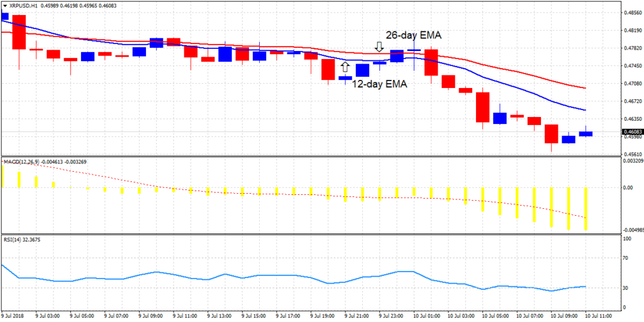Select the 9 Jul 2018 date label
Image resolution: width=644 pixels, height=322 pixels.
13,314
